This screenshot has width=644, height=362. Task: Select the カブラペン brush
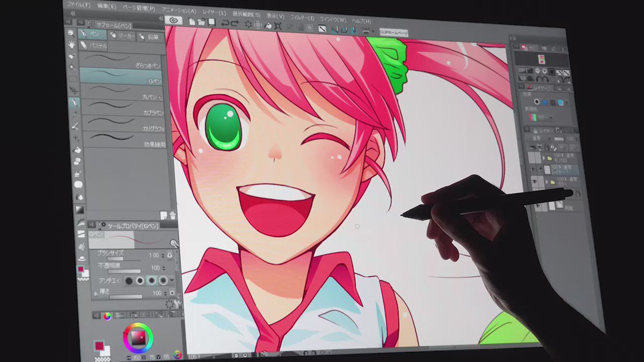pyautogui.click(x=123, y=108)
